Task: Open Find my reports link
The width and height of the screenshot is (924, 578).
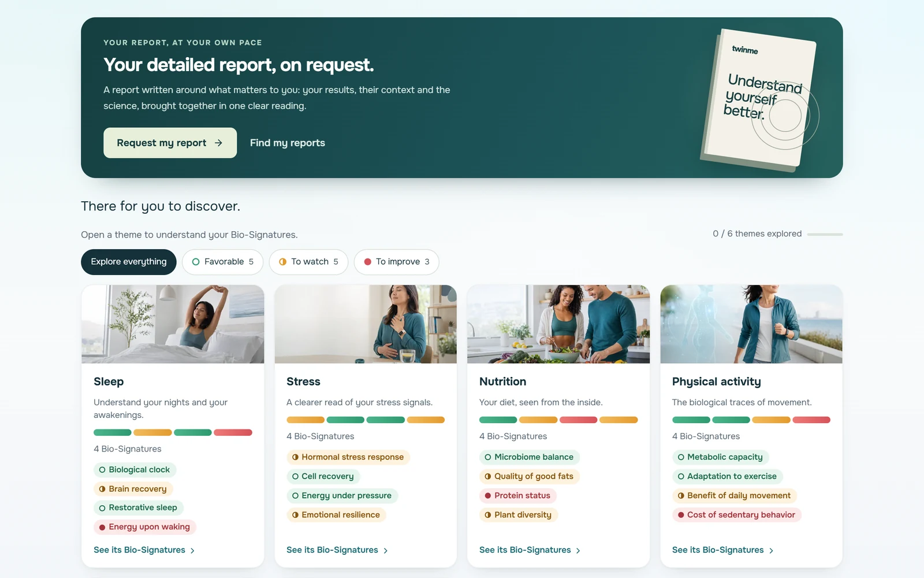Action: coord(288,143)
